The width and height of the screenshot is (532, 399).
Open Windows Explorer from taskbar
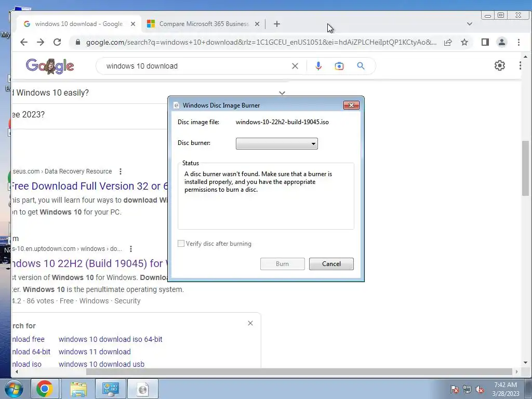coord(78,389)
